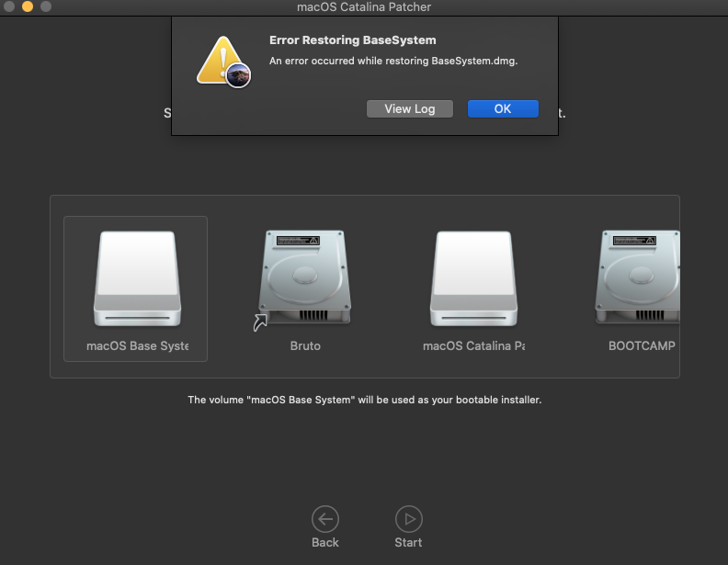Click the warning icon in the error dialog
This screenshot has width=728, height=565.
click(x=223, y=62)
